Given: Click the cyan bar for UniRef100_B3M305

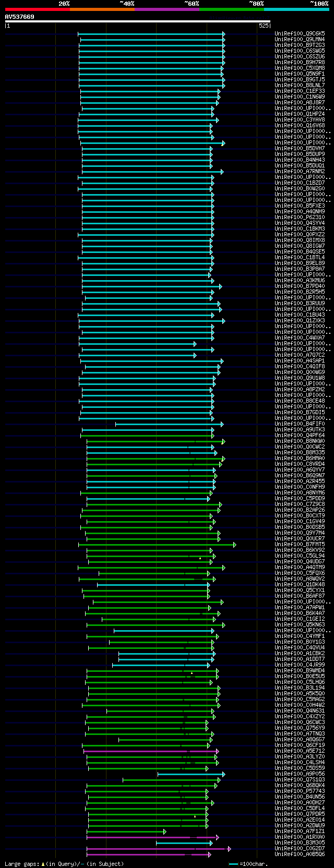Looking at the screenshot, I should tap(185, 843).
